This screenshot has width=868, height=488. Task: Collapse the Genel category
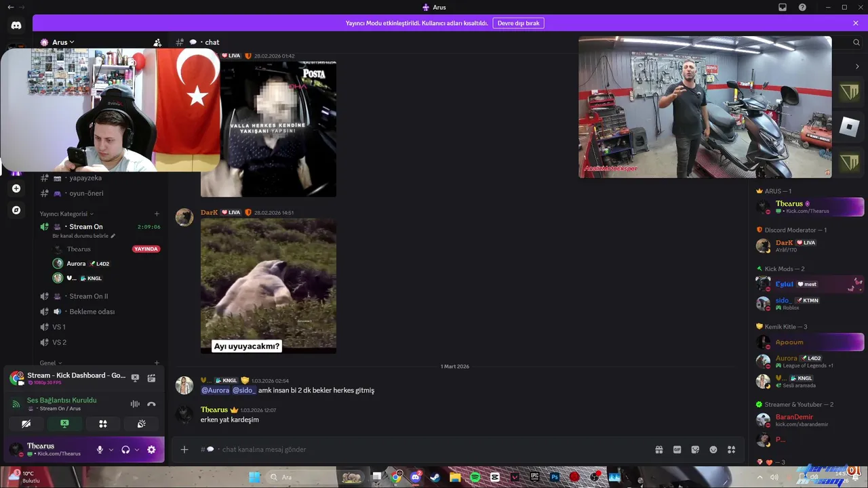pyautogui.click(x=51, y=363)
